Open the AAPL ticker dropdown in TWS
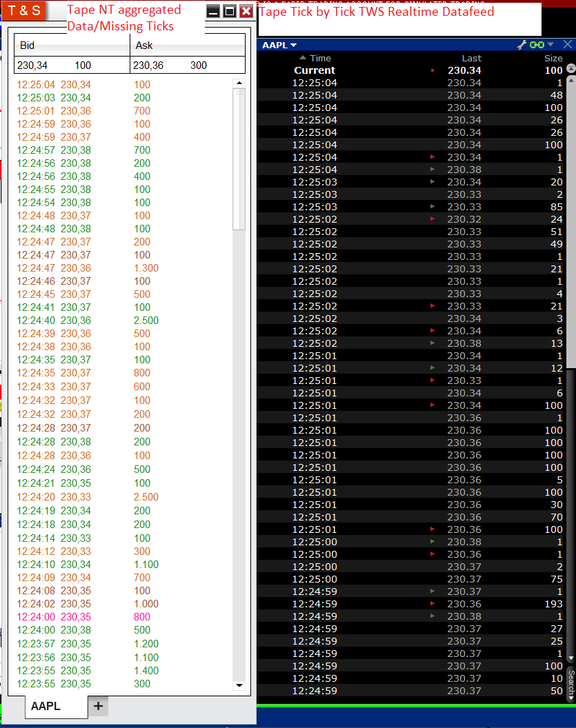The width and height of the screenshot is (576, 728). [x=279, y=45]
